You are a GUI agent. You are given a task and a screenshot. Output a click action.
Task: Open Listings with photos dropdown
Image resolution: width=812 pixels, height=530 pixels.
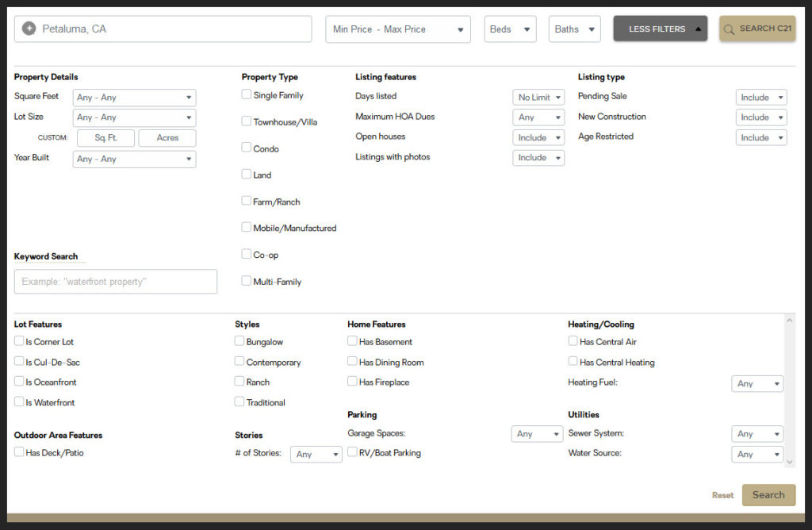point(538,158)
